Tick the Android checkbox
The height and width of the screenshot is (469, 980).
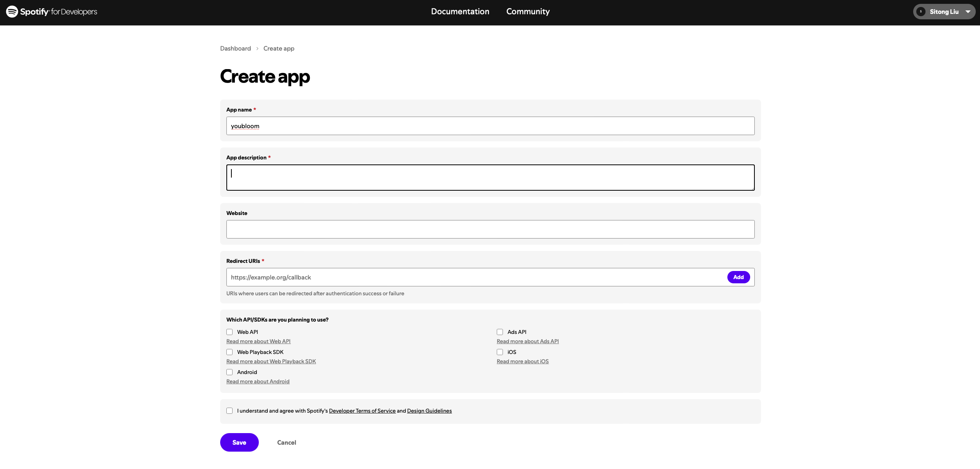click(x=229, y=372)
